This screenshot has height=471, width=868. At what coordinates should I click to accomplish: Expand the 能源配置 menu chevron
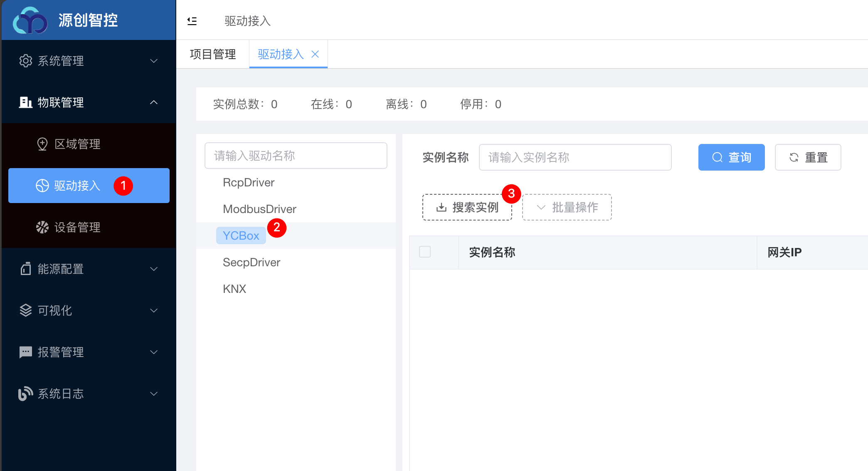point(154,269)
